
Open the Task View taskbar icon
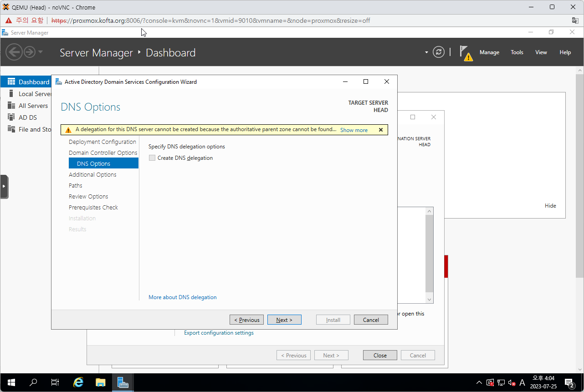[x=55, y=382]
